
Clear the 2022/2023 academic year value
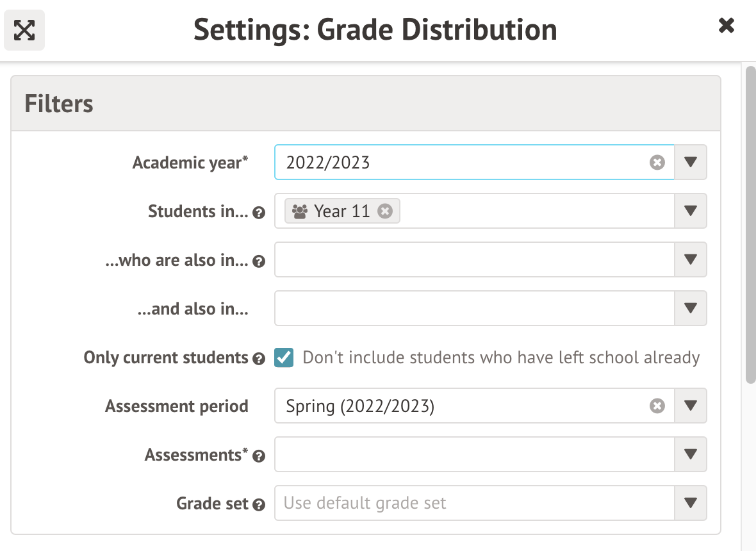(657, 163)
